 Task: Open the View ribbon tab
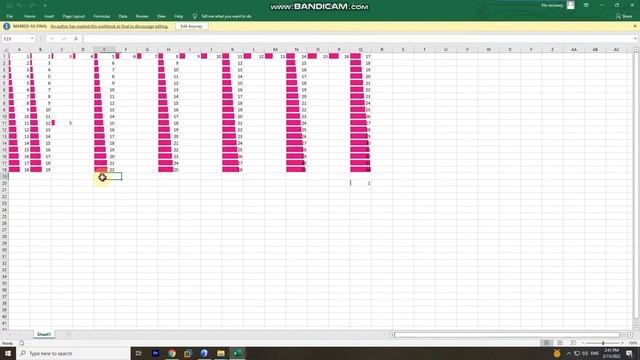(x=161, y=16)
